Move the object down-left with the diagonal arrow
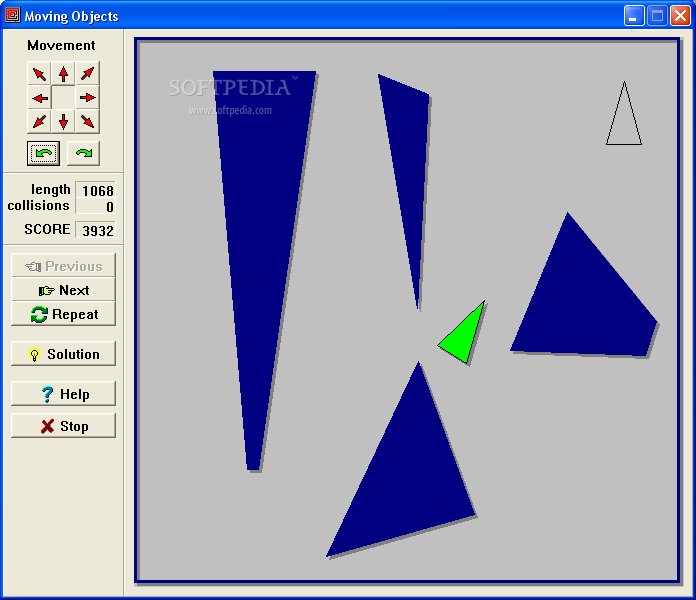 [x=40, y=121]
